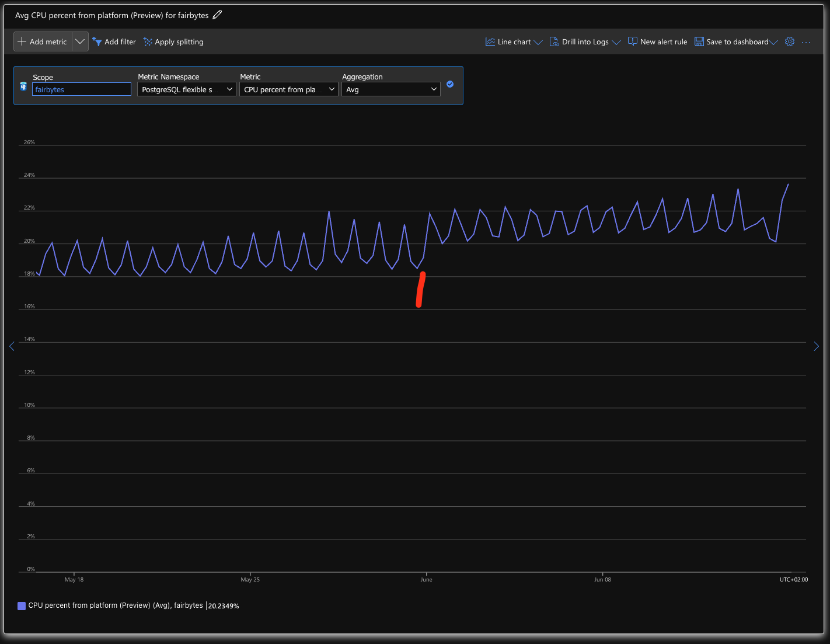830x644 pixels.
Task: Open Save to dashboard dropdown
Action: coord(735,41)
